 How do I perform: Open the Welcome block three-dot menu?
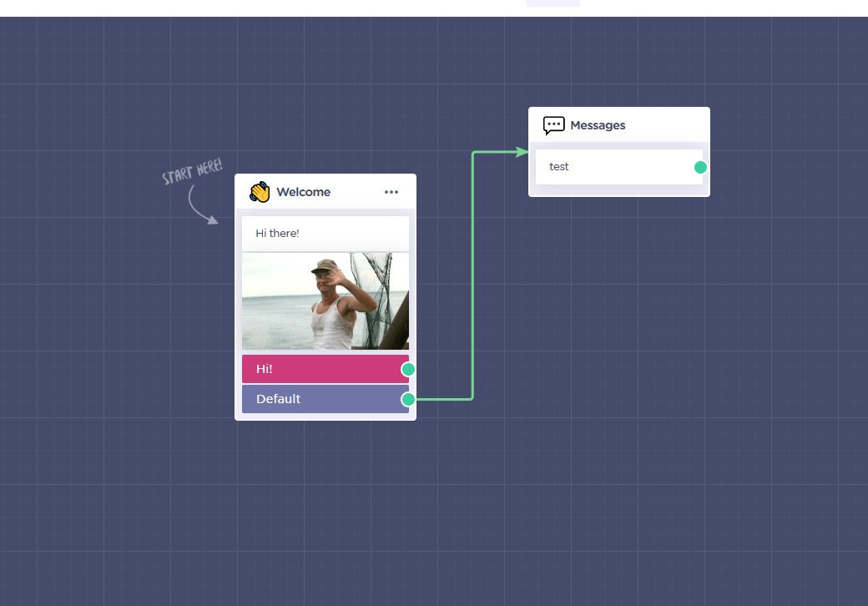[391, 192]
